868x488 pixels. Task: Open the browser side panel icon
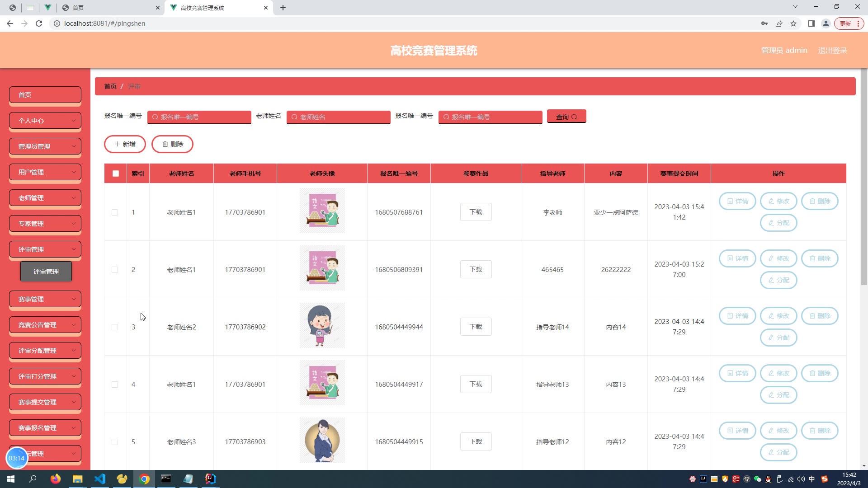click(x=811, y=23)
